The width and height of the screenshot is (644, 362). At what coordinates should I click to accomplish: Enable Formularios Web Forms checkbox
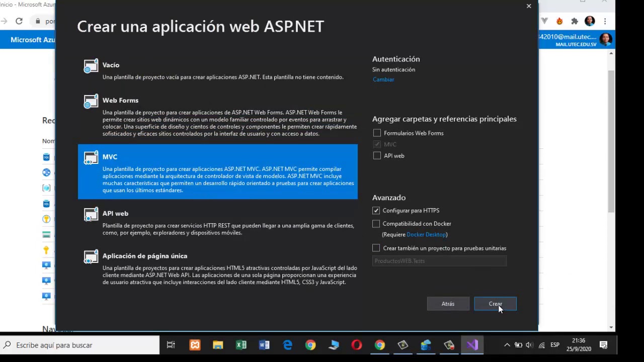click(377, 133)
